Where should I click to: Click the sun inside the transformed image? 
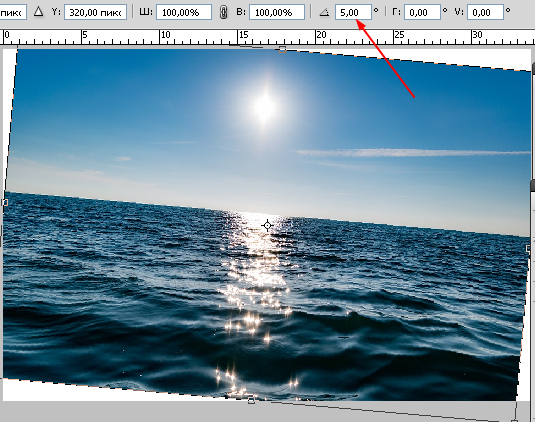(x=265, y=106)
